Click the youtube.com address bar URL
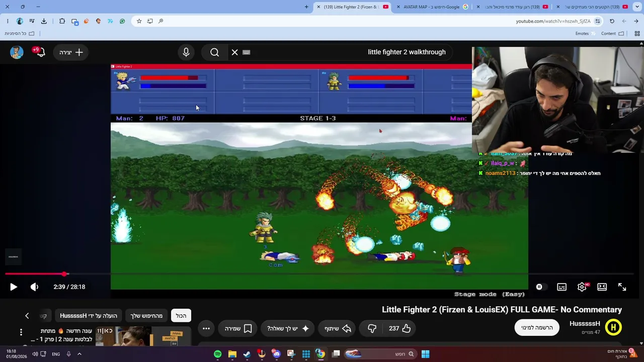 coord(553,21)
